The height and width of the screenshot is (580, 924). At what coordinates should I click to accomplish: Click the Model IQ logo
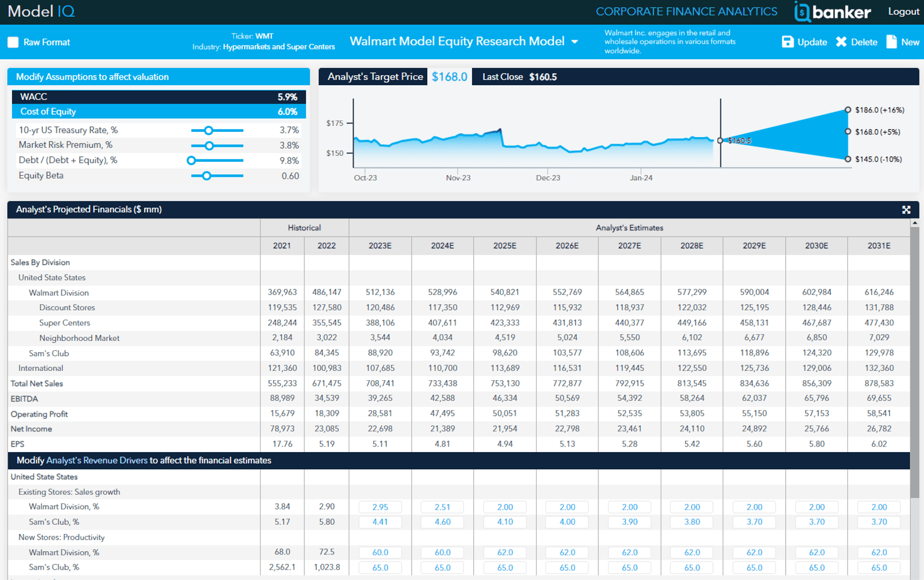(41, 11)
